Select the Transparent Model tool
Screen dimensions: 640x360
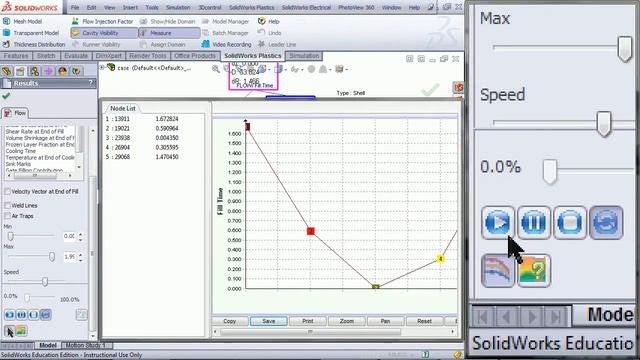click(x=31, y=33)
